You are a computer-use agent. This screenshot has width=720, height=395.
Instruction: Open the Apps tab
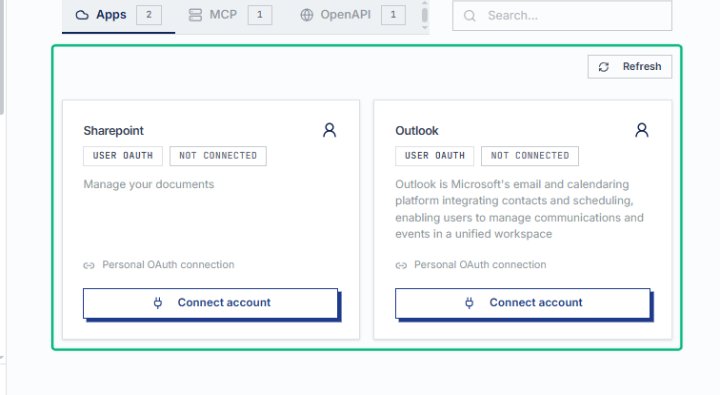[118, 17]
